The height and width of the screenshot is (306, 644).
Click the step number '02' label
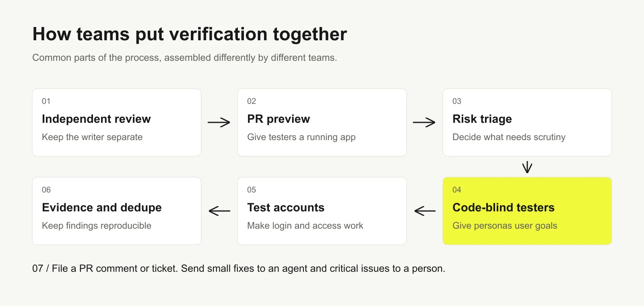(x=252, y=101)
